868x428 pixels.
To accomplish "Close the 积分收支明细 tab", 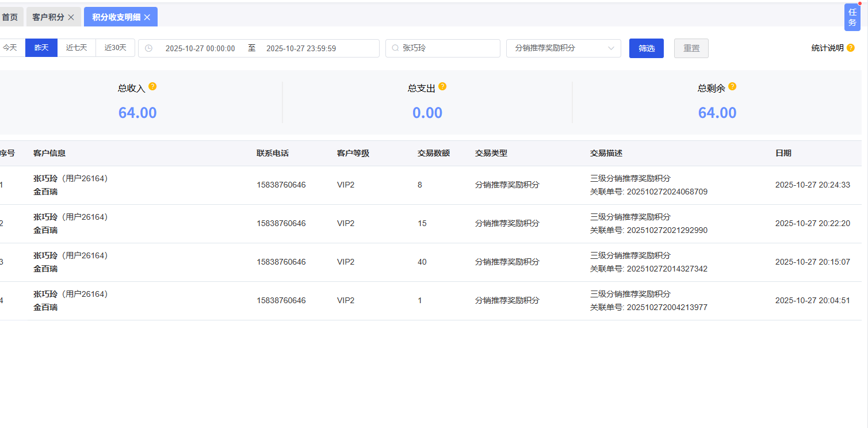I will (147, 17).
